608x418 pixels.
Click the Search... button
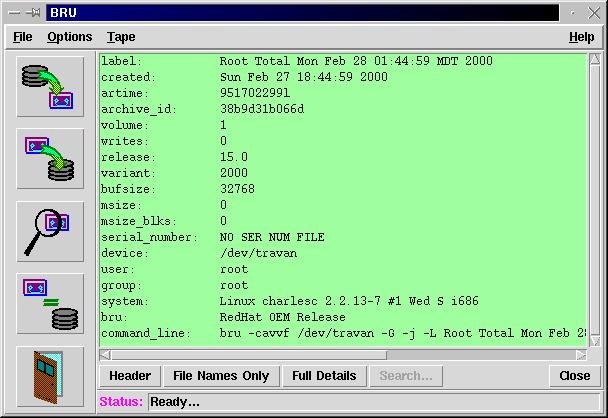[x=405, y=376]
